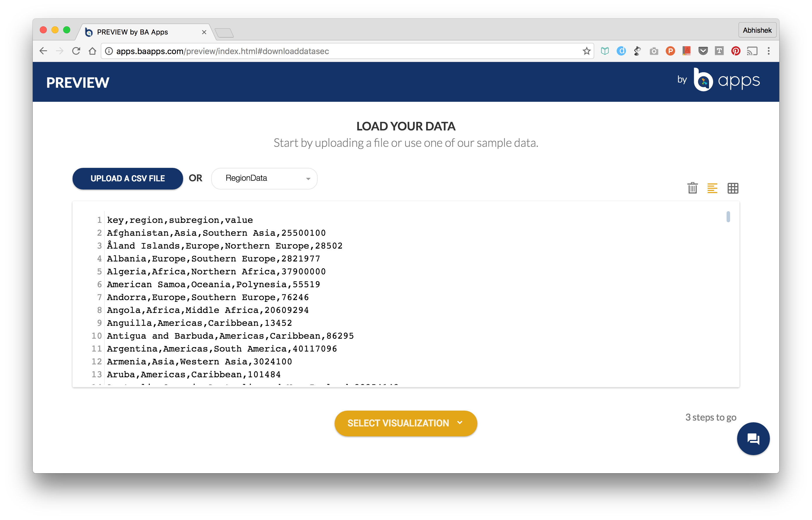
Task: Go to browser home page
Action: pos(92,51)
